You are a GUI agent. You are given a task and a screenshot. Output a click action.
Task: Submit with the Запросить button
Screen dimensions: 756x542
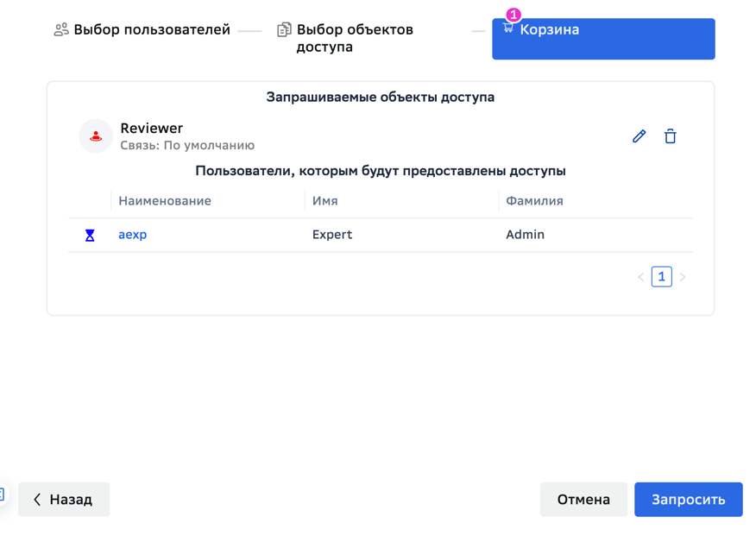coord(689,500)
